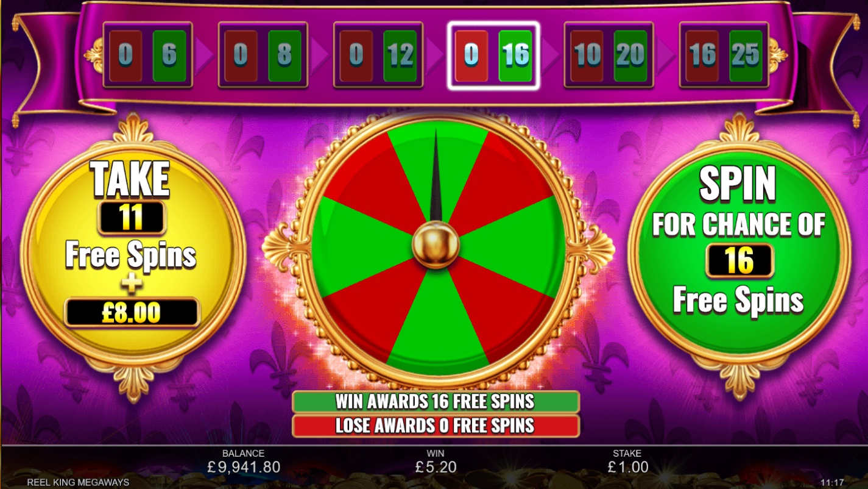
Task: Click the green 25 tile on the ladder
Action: tap(746, 55)
